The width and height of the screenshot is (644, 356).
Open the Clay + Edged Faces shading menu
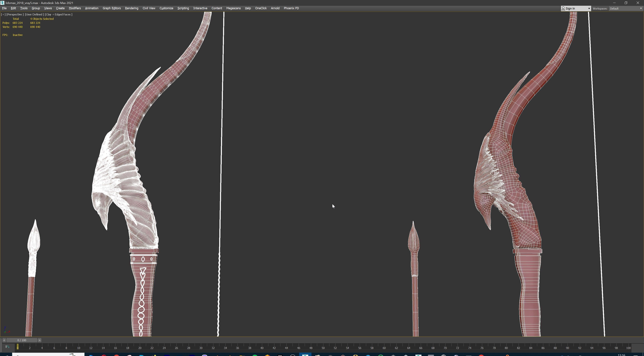(59, 14)
